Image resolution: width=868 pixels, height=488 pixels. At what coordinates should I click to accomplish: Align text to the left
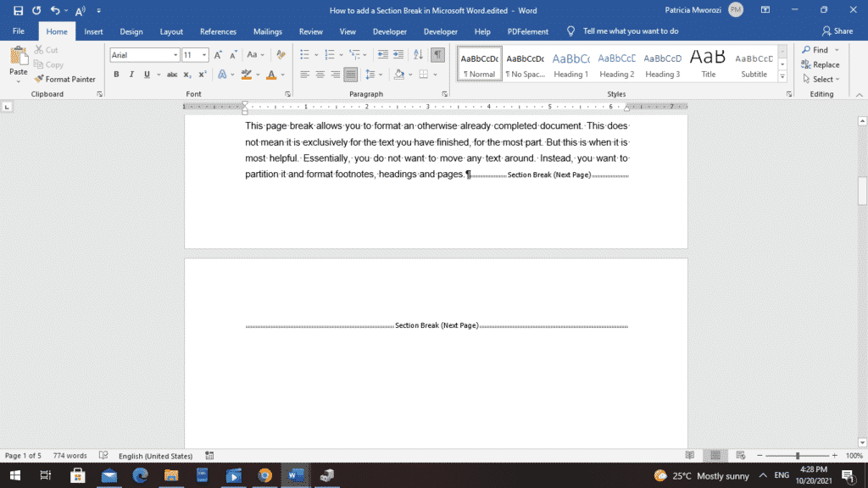pos(304,75)
